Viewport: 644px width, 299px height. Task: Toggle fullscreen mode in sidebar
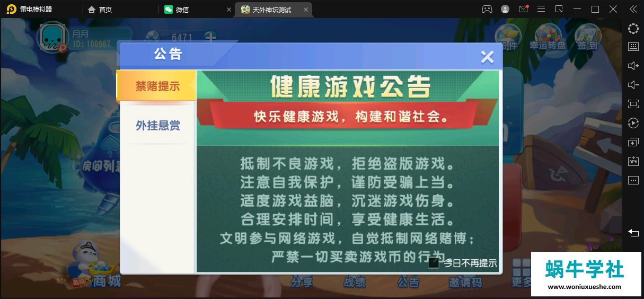[x=633, y=104]
